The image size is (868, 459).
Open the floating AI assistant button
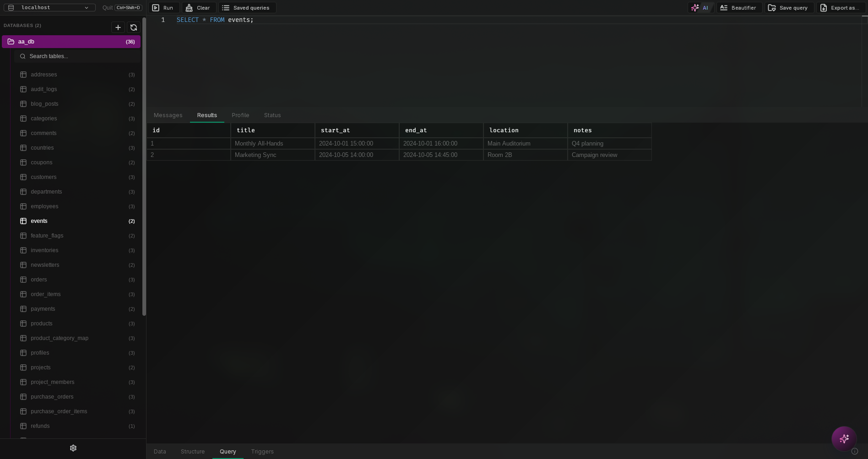[844, 439]
